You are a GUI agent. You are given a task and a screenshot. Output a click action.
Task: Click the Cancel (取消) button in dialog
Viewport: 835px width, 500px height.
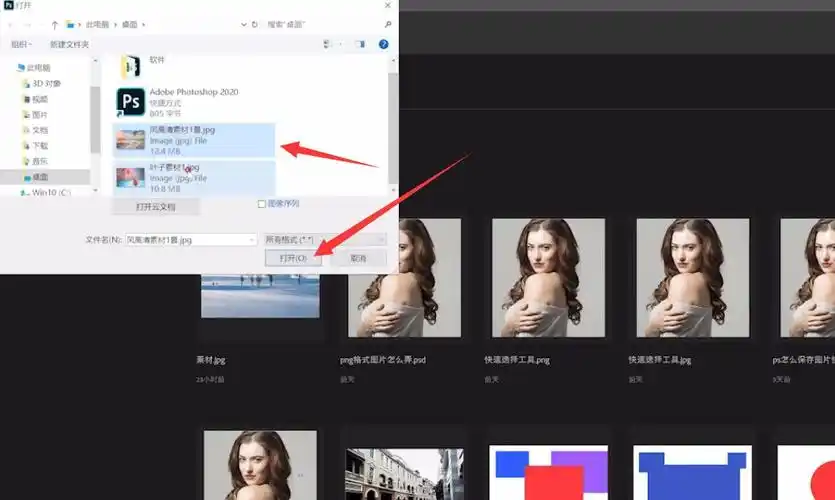(x=358, y=258)
